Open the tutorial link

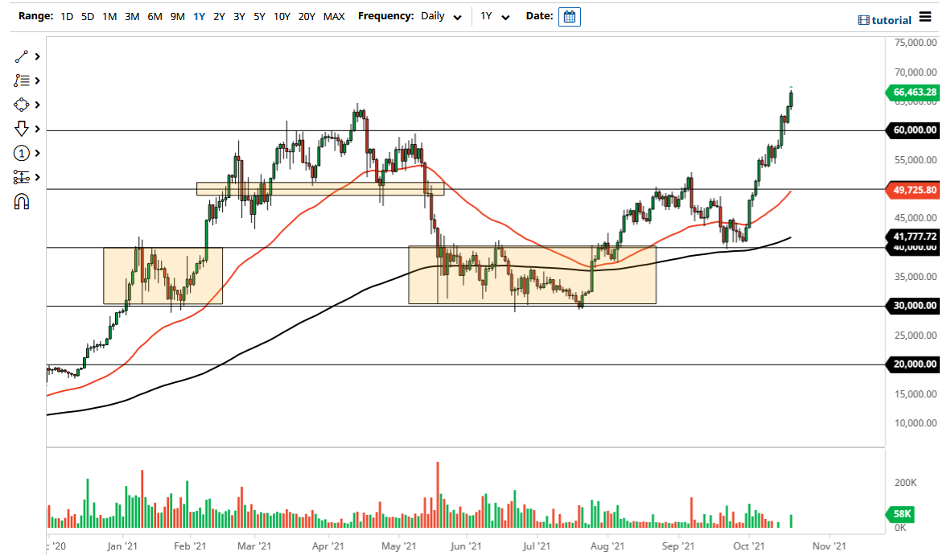click(884, 20)
